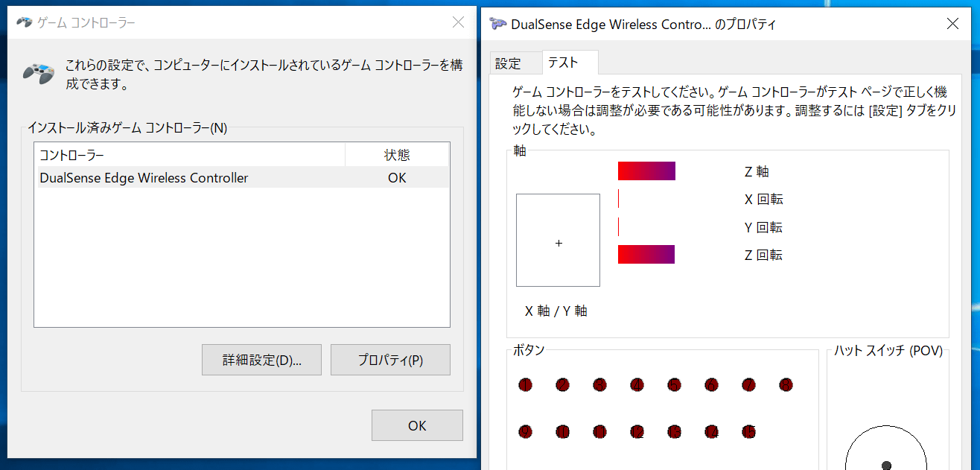980x470 pixels.
Task: Click the Z 回転 red-purple axis bar
Action: tap(646, 254)
